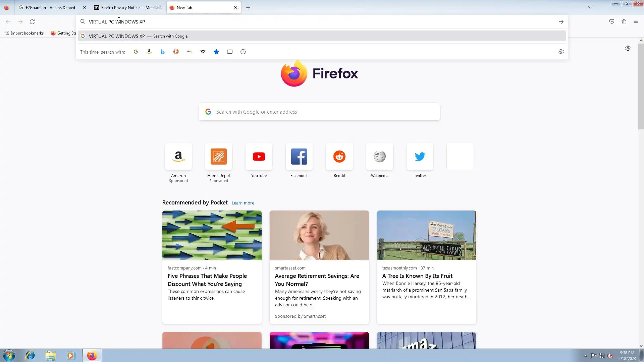
Task: Select VIRTUAL PC WINDOWS XP Google suggestion
Action: click(138, 36)
